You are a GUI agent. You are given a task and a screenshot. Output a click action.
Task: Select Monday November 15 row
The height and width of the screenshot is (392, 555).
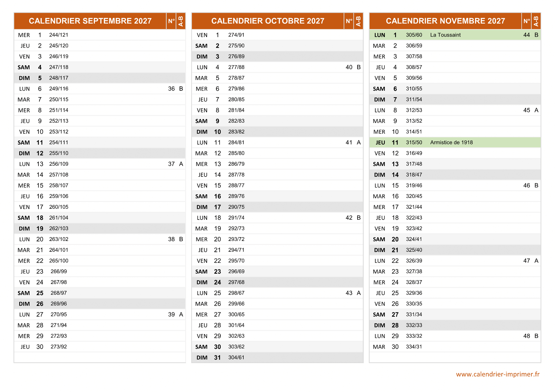455,185
